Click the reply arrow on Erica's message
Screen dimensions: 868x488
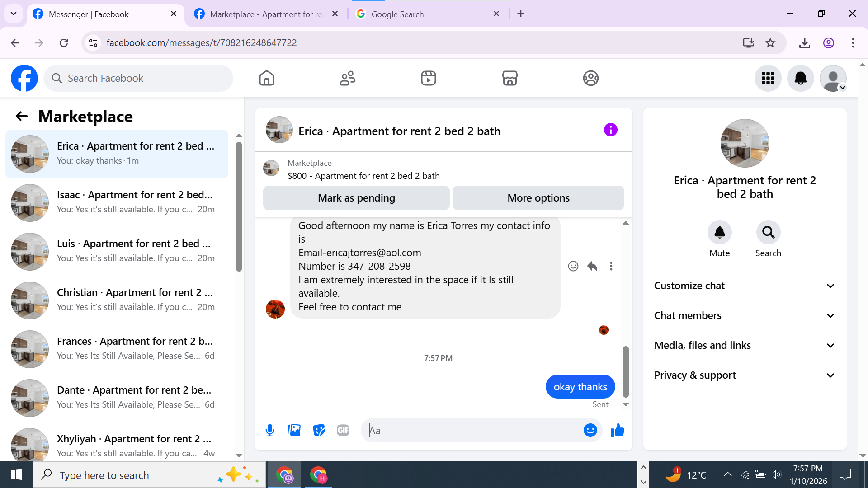tap(592, 266)
